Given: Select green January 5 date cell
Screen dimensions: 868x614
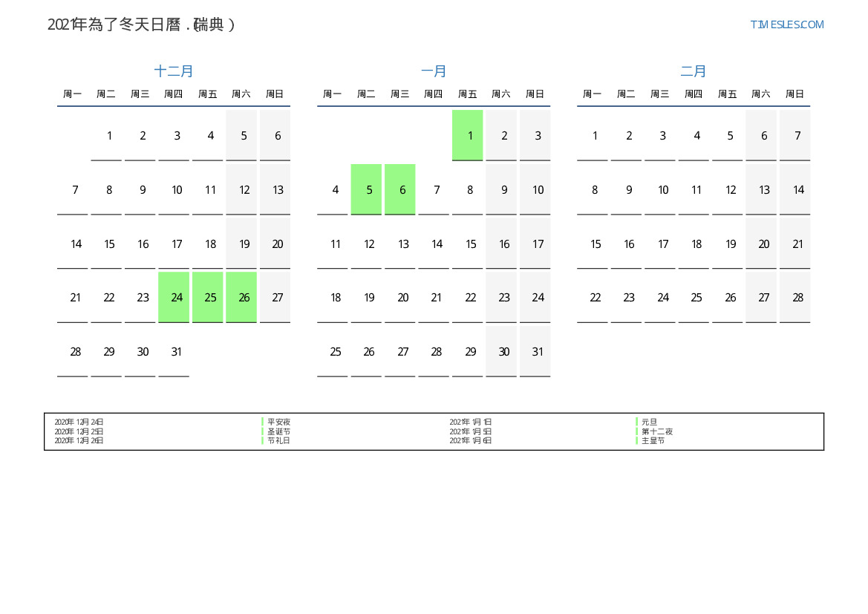Looking at the screenshot, I should coord(369,189).
